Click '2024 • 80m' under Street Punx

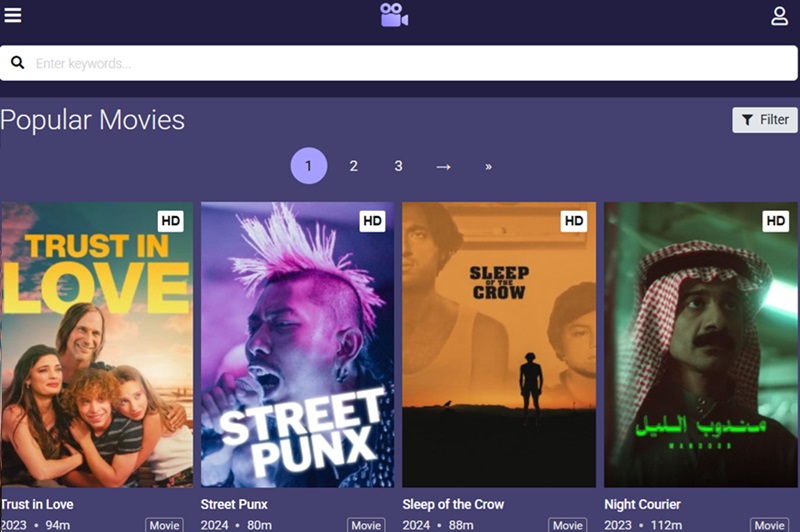click(236, 525)
